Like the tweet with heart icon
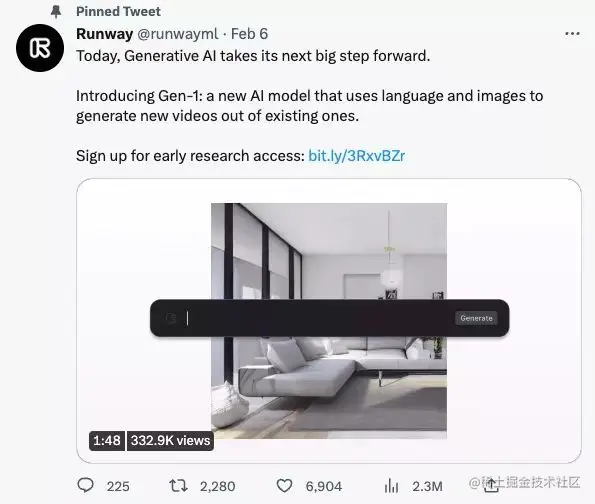The image size is (595, 504). pyautogui.click(x=284, y=486)
